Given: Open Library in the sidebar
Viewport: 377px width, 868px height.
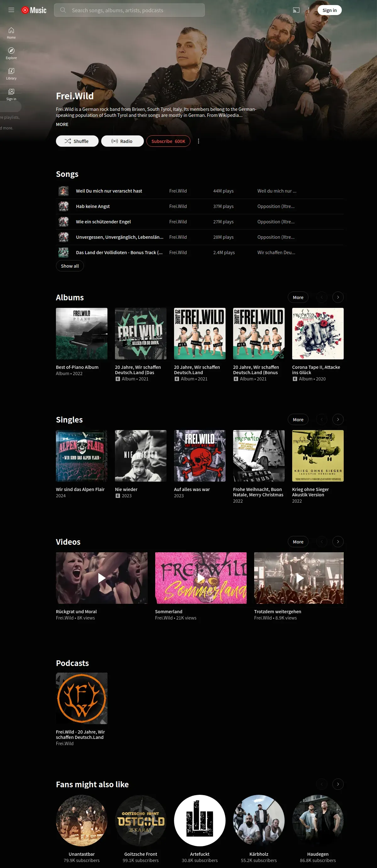Looking at the screenshot, I should [11, 74].
